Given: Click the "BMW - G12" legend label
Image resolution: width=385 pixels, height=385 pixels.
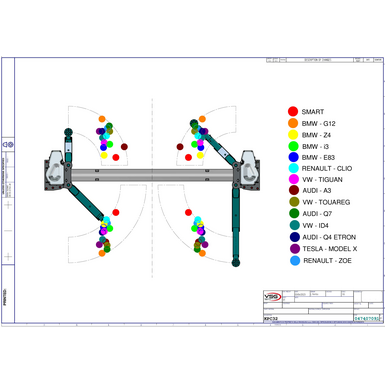Looking at the screenshot, I should (x=318, y=124).
